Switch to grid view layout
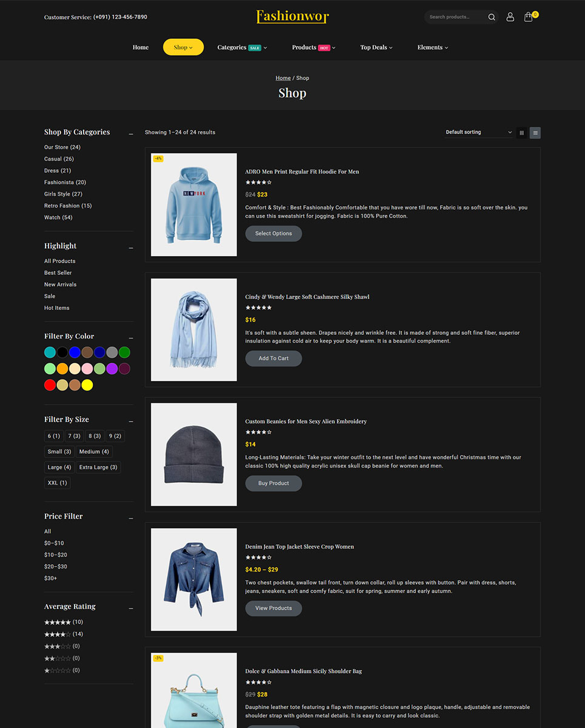 click(521, 133)
